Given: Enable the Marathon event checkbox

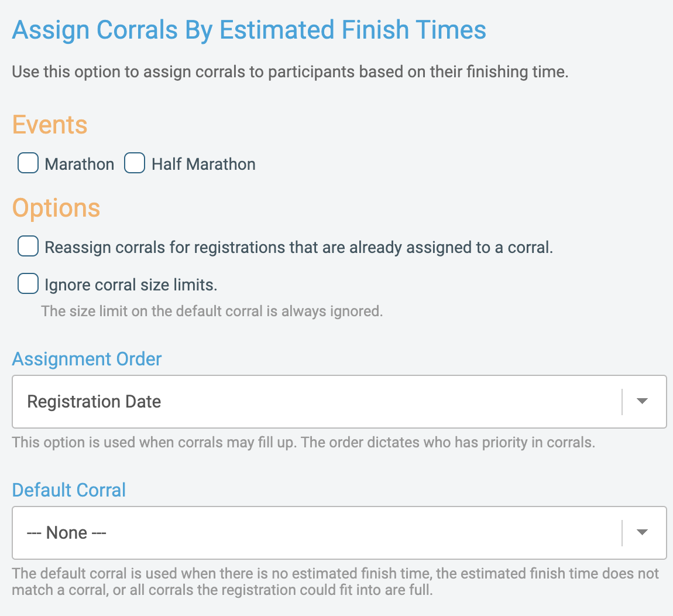Looking at the screenshot, I should [28, 163].
